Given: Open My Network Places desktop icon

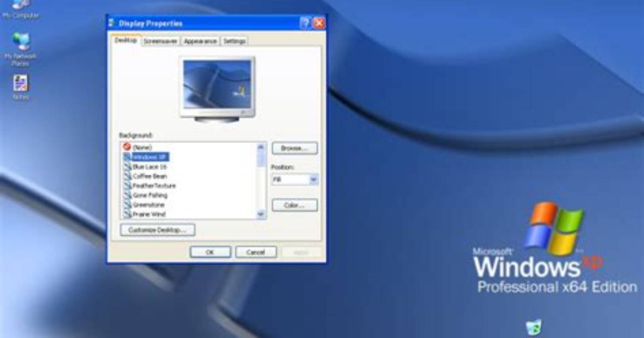Looking at the screenshot, I should (x=20, y=50).
